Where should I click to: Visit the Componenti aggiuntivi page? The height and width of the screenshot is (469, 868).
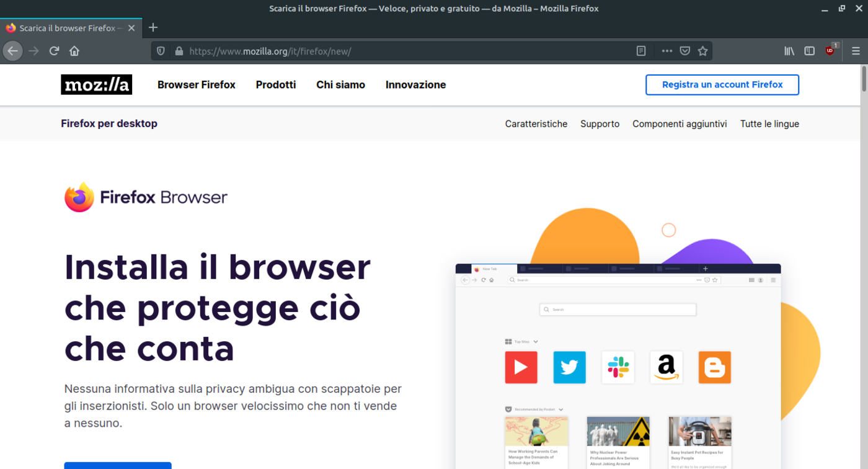[x=680, y=123]
